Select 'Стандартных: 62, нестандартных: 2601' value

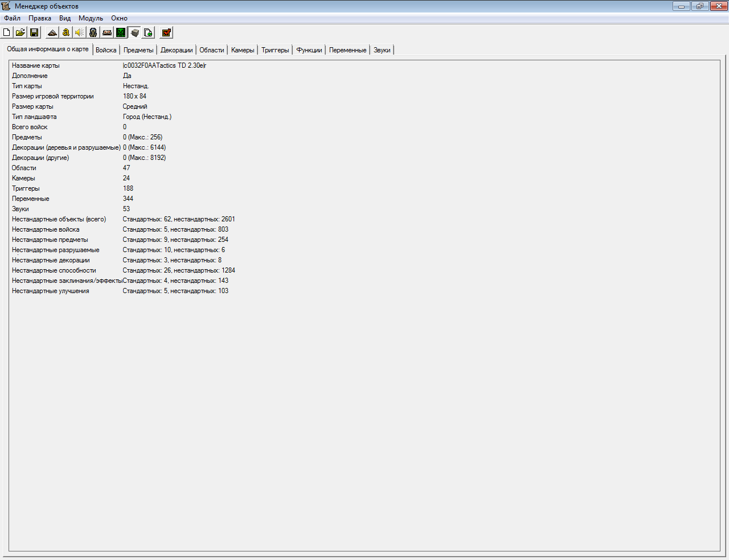179,219
